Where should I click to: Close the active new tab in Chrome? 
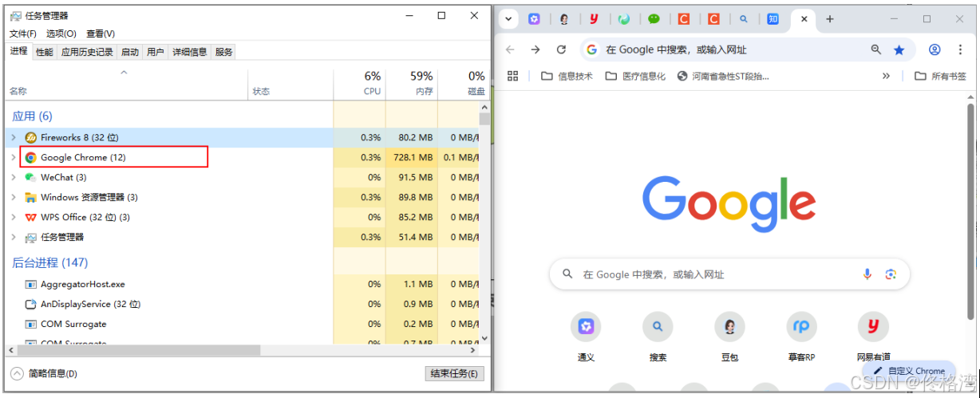[x=804, y=19]
